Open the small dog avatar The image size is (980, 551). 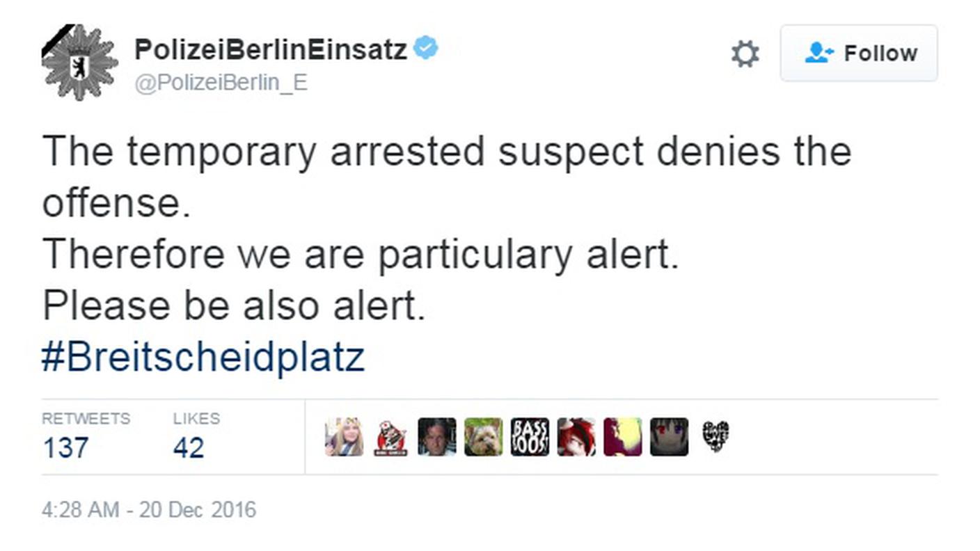tap(484, 437)
